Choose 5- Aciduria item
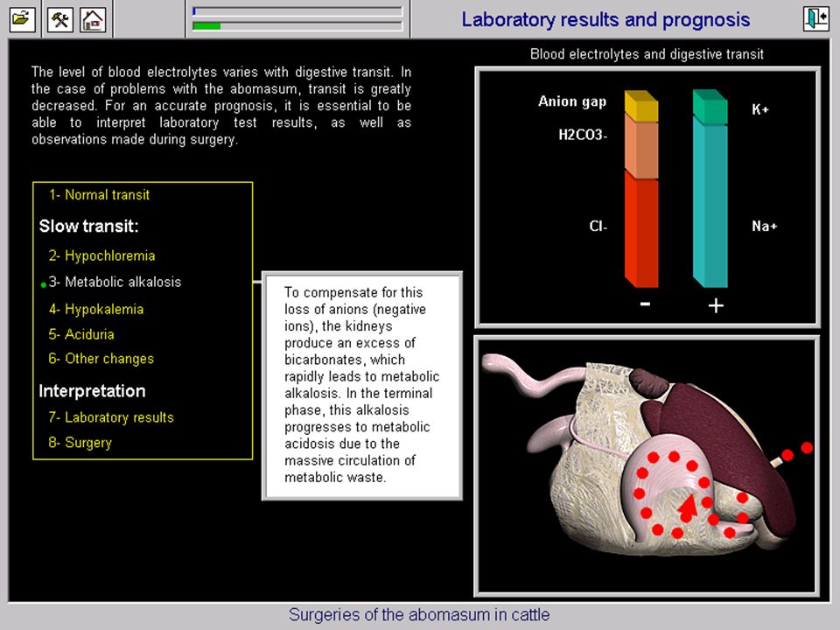The height and width of the screenshot is (630, 840). click(81, 334)
